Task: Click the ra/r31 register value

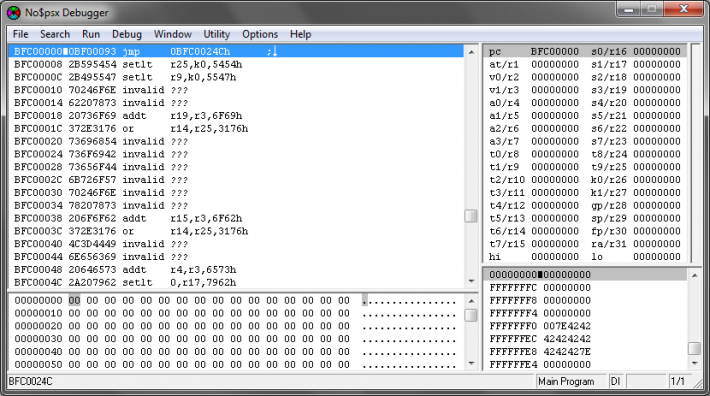Action: click(x=657, y=244)
